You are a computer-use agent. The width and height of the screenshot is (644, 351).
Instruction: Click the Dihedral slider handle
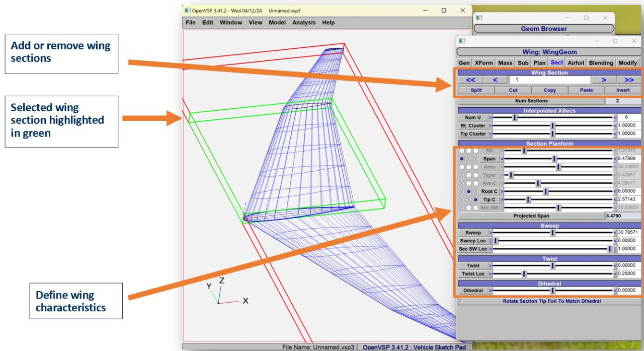pos(552,291)
